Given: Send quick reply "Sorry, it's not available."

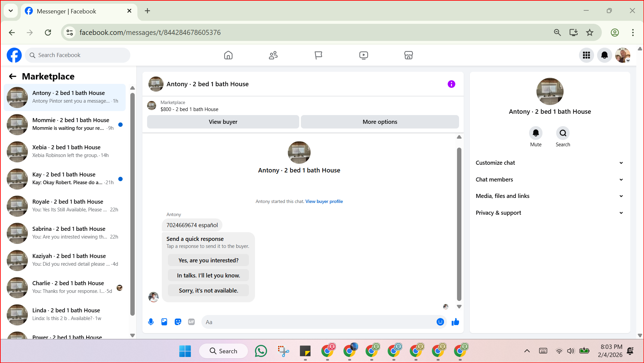Looking at the screenshot, I should coord(208,291).
